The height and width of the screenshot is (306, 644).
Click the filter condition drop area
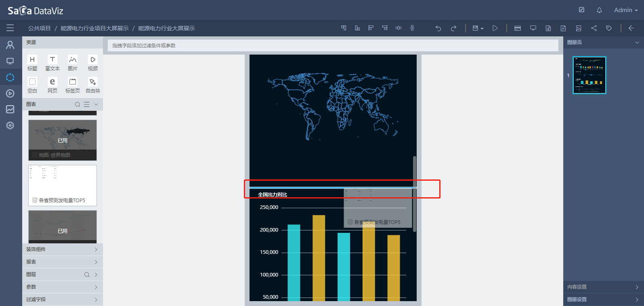(x=333, y=45)
